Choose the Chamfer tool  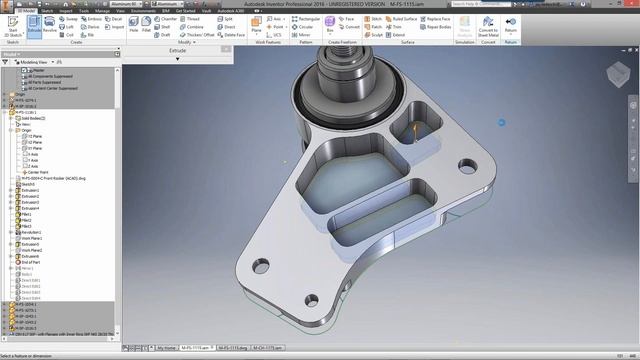pyautogui.click(x=165, y=19)
